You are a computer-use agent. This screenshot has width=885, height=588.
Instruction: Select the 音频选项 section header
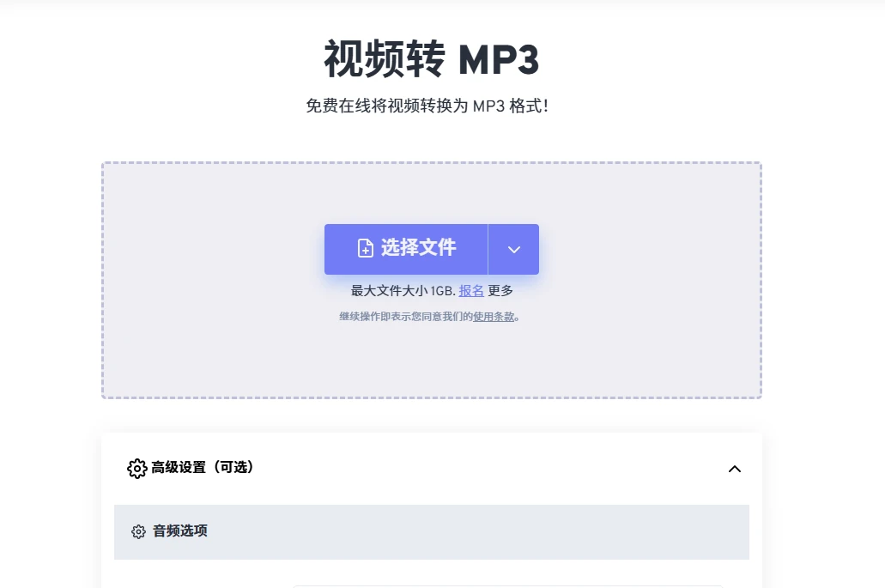coord(432,532)
